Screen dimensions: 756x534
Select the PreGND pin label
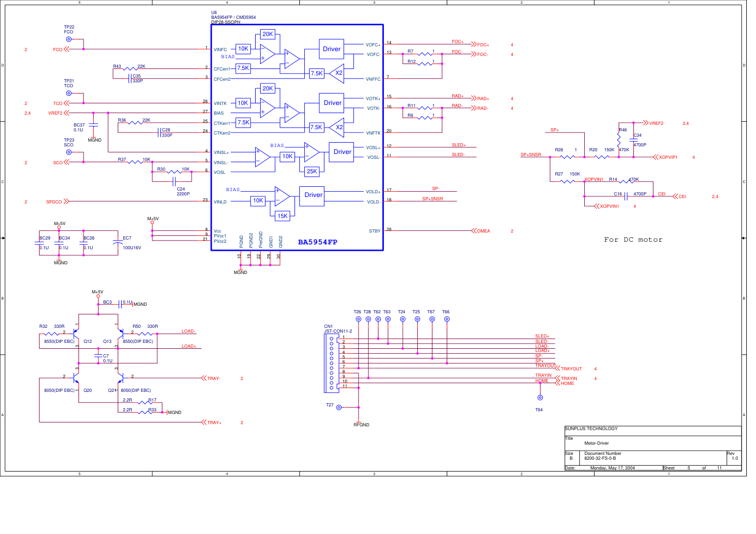click(261, 240)
